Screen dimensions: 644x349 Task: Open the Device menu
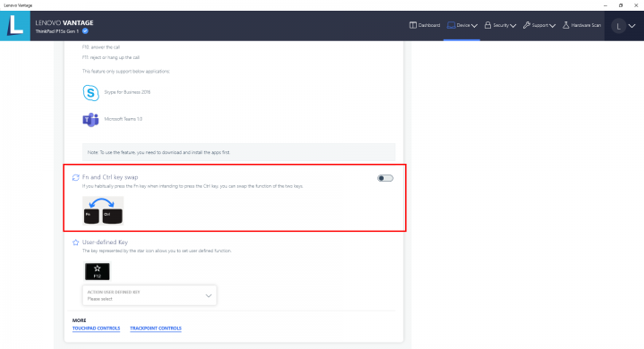[x=462, y=25]
